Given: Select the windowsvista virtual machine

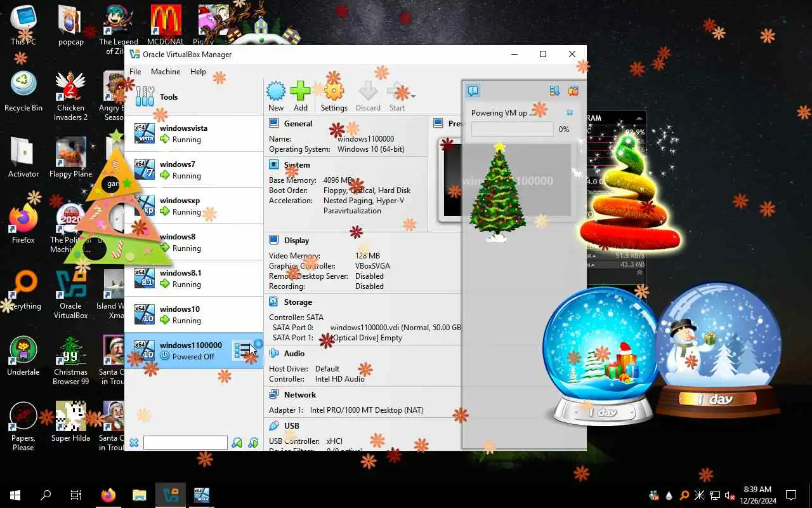Looking at the screenshot, I should click(193, 133).
